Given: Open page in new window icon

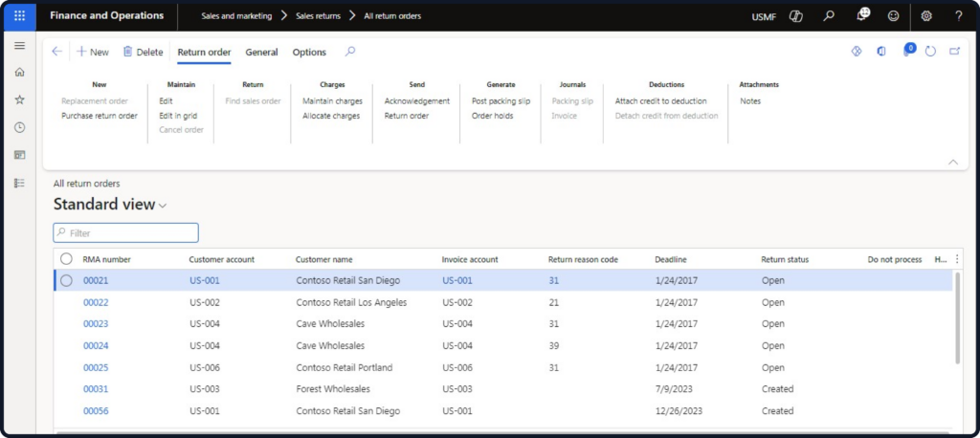Looking at the screenshot, I should (954, 52).
